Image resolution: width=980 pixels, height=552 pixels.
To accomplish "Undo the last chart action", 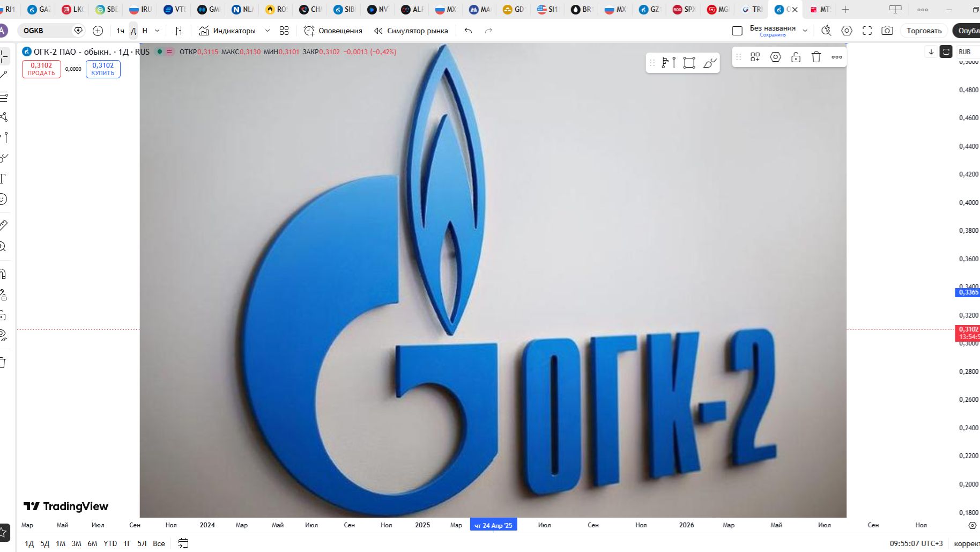I will [469, 31].
